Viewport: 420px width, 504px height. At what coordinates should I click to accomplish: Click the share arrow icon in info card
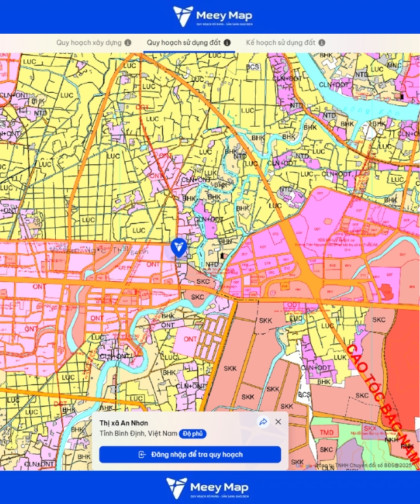point(264,422)
